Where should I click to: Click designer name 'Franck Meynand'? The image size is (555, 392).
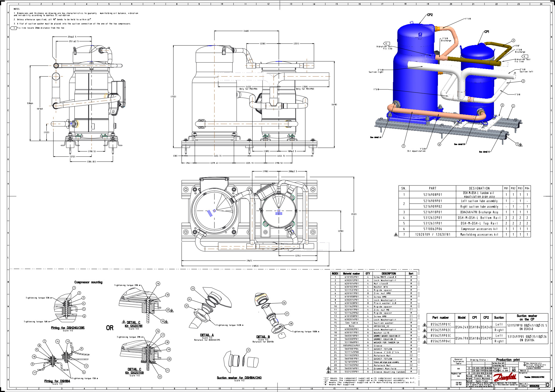click(482, 378)
